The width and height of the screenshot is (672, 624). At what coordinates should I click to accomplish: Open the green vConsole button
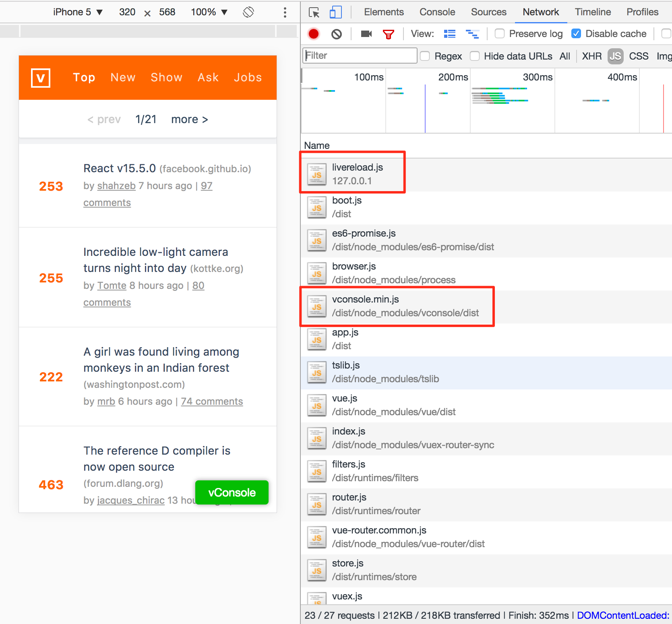point(232,492)
